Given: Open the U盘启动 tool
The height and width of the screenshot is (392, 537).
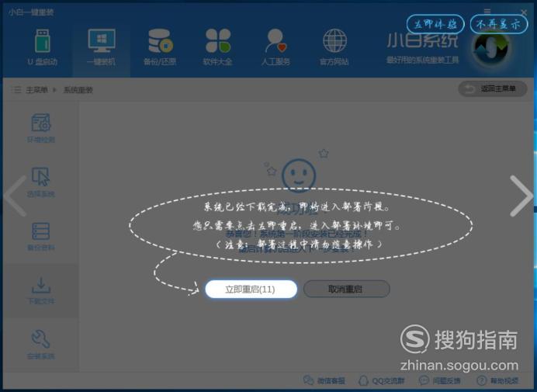Looking at the screenshot, I should [x=43, y=47].
